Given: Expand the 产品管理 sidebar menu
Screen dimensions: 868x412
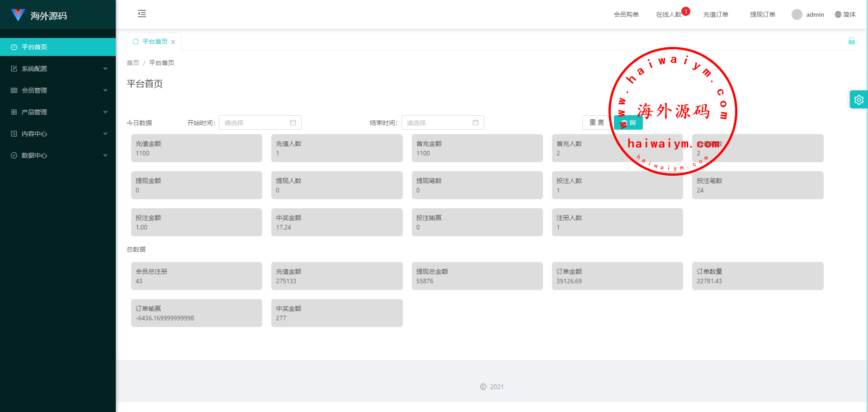Looking at the screenshot, I should (58, 112).
